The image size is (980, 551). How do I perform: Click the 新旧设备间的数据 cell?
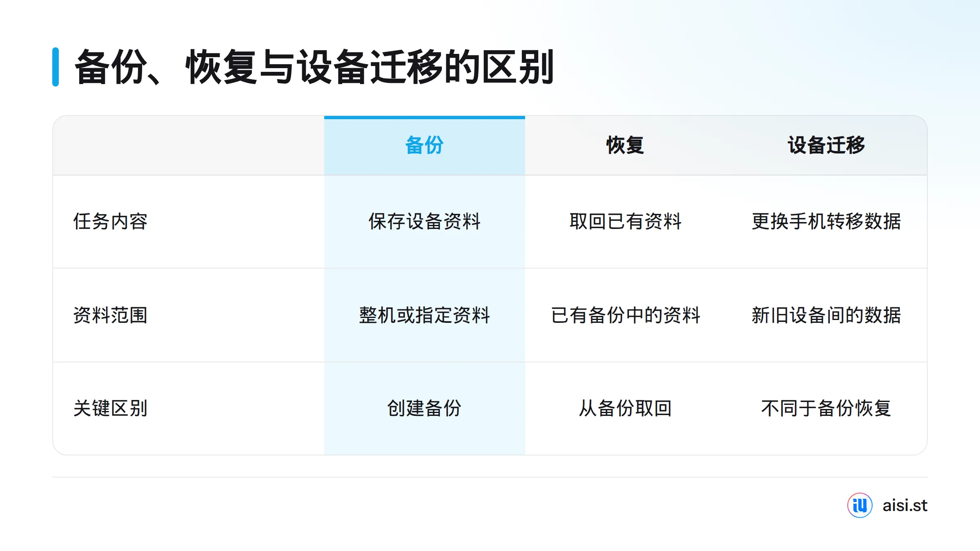[x=826, y=315]
